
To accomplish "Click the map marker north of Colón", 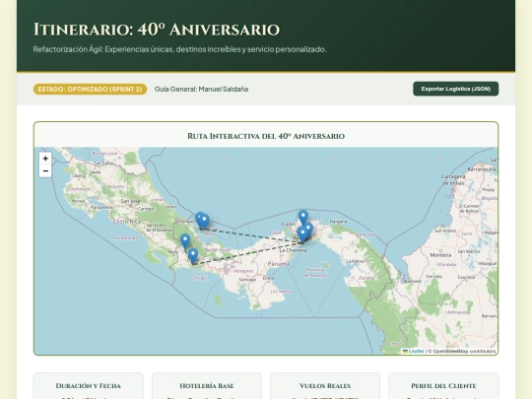I will click(303, 218).
